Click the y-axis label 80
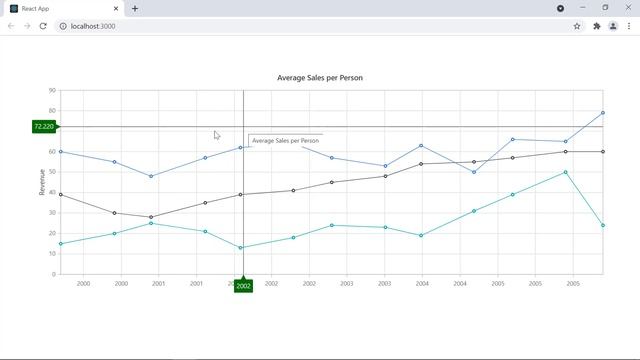This screenshot has width=640, height=360. pyautogui.click(x=52, y=111)
